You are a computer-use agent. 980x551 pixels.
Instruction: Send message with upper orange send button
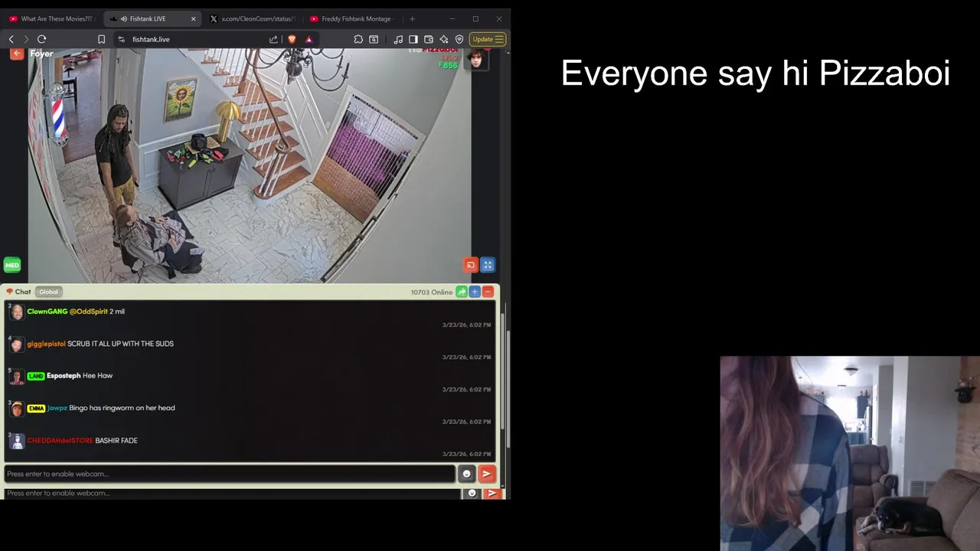click(x=486, y=474)
